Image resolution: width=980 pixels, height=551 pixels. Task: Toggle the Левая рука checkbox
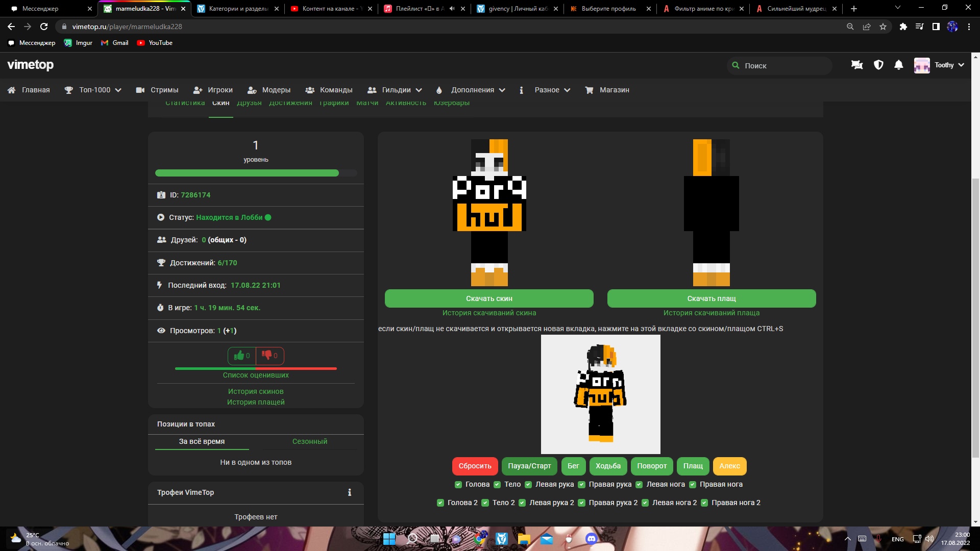point(528,485)
